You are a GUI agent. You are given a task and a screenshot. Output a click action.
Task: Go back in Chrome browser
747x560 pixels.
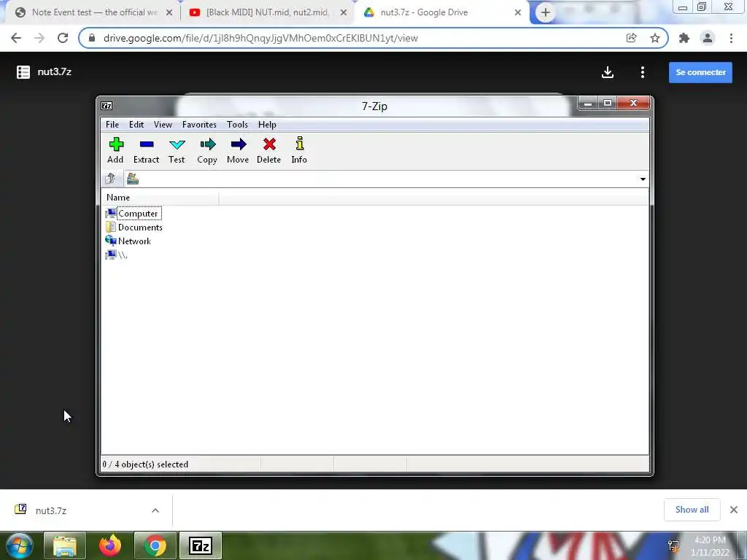16,38
